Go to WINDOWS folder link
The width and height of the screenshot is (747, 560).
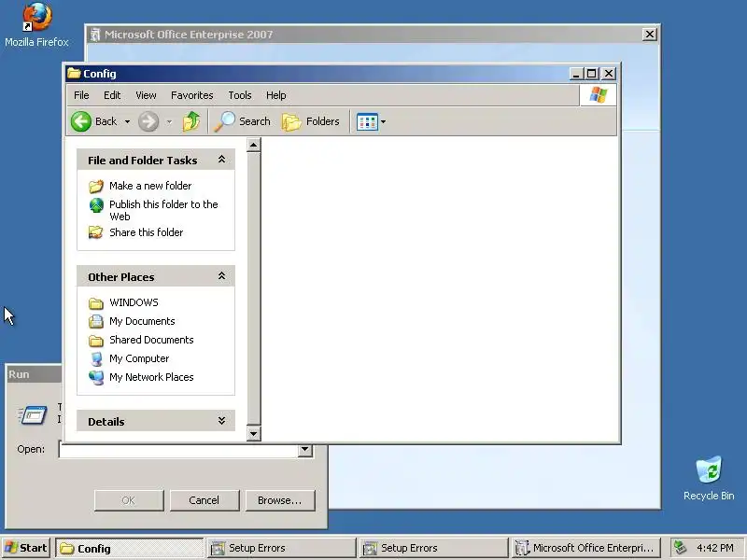point(134,302)
